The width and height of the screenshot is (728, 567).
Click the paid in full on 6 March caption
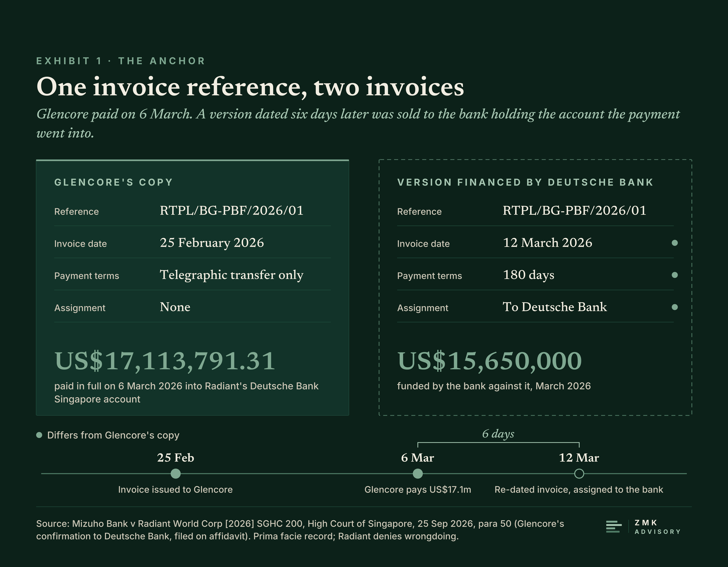pos(186,392)
